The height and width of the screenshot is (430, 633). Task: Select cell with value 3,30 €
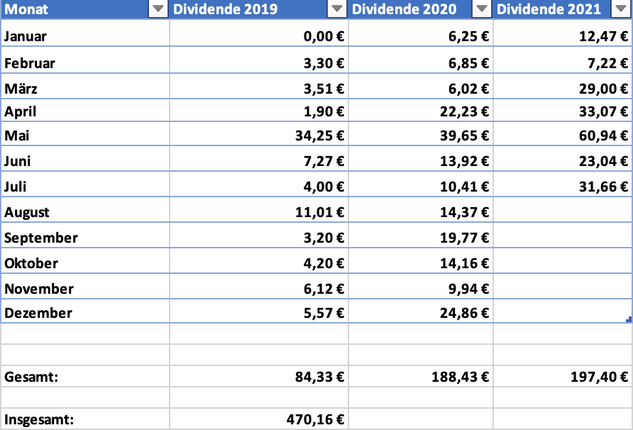pos(259,60)
